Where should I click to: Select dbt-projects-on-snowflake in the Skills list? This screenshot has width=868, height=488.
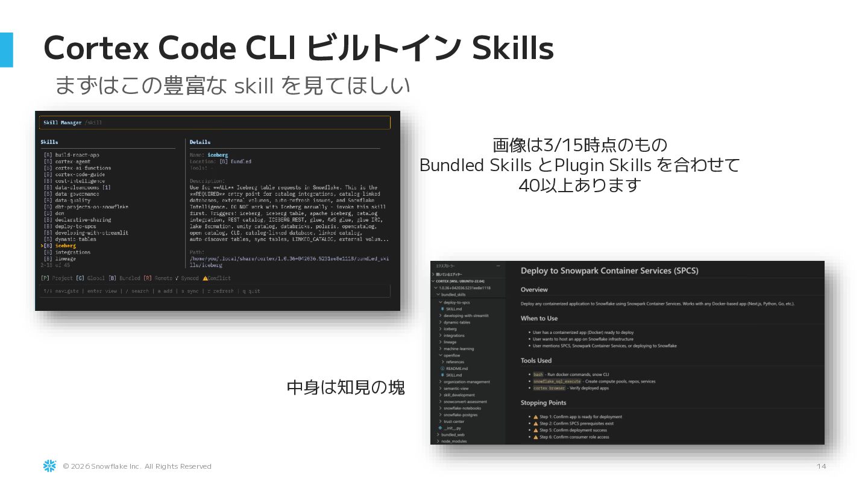point(86,207)
